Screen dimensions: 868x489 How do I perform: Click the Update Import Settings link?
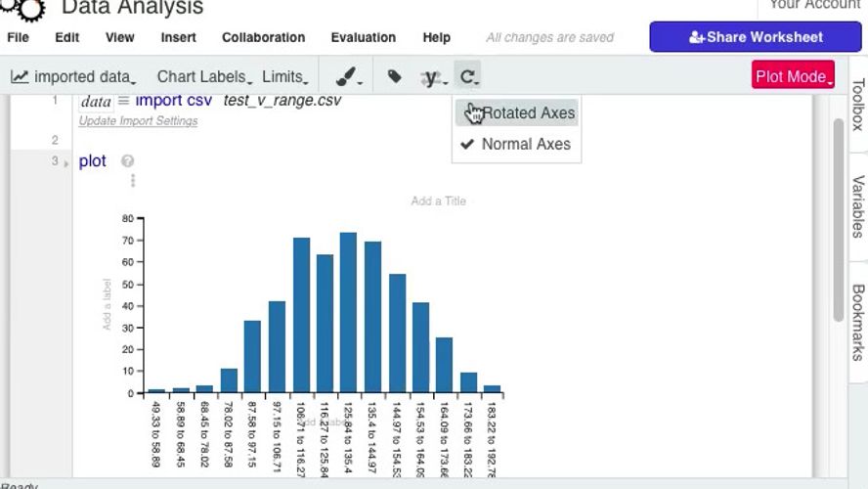point(138,121)
